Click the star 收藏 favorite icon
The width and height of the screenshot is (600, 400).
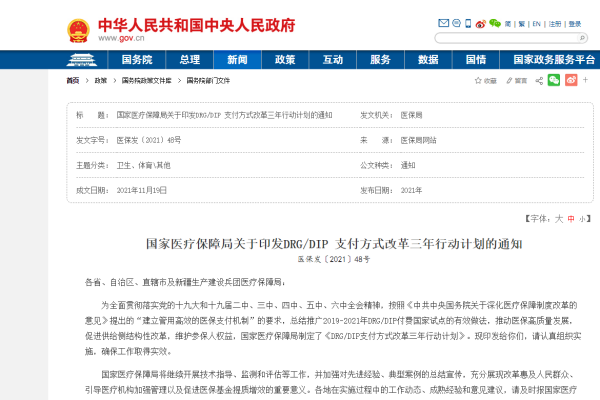click(x=485, y=80)
